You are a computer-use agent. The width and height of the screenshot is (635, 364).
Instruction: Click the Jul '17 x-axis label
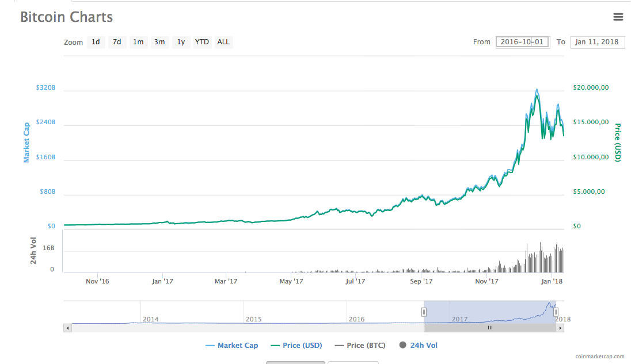coord(355,281)
